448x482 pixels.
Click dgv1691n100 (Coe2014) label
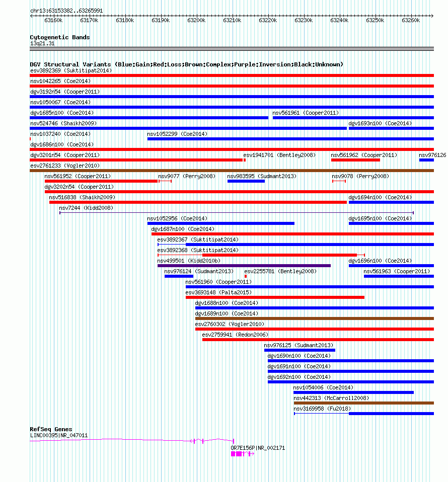[x=299, y=366]
